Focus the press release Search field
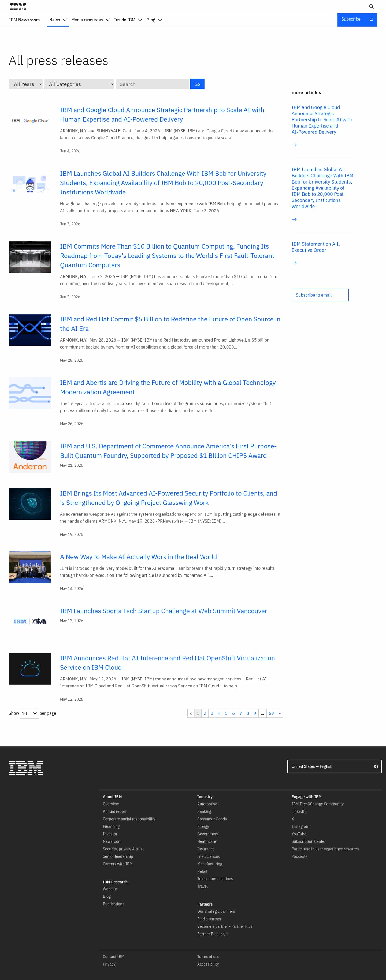This screenshot has width=386, height=980. (x=152, y=84)
